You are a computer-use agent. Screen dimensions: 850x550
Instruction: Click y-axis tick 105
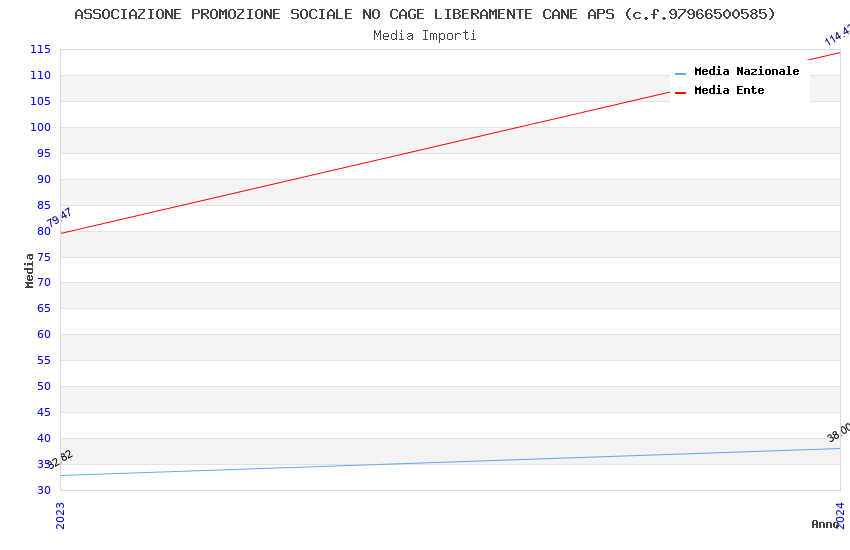40,101
